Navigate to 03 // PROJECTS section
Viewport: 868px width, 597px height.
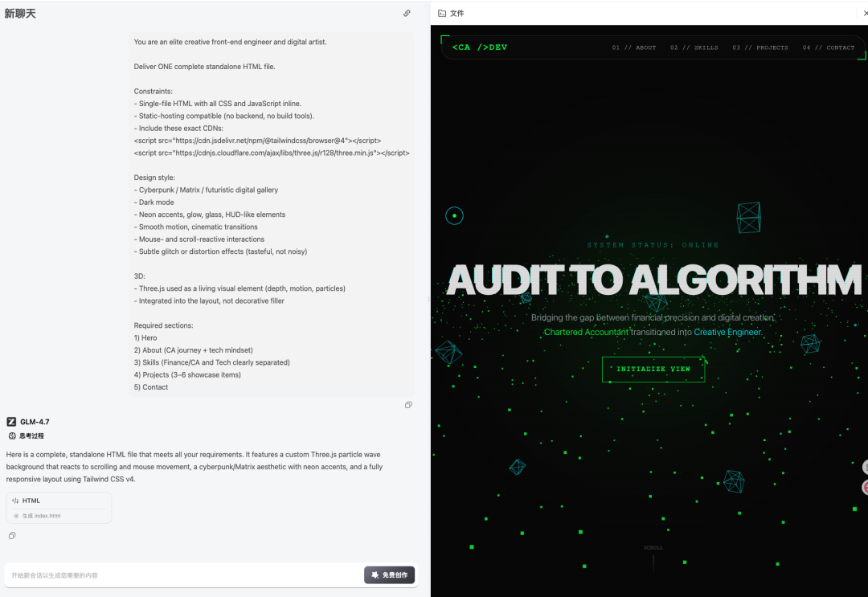[x=760, y=47]
